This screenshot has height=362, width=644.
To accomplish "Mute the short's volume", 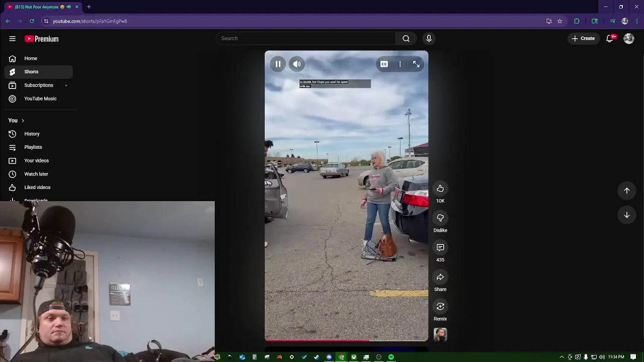I will (x=297, y=64).
